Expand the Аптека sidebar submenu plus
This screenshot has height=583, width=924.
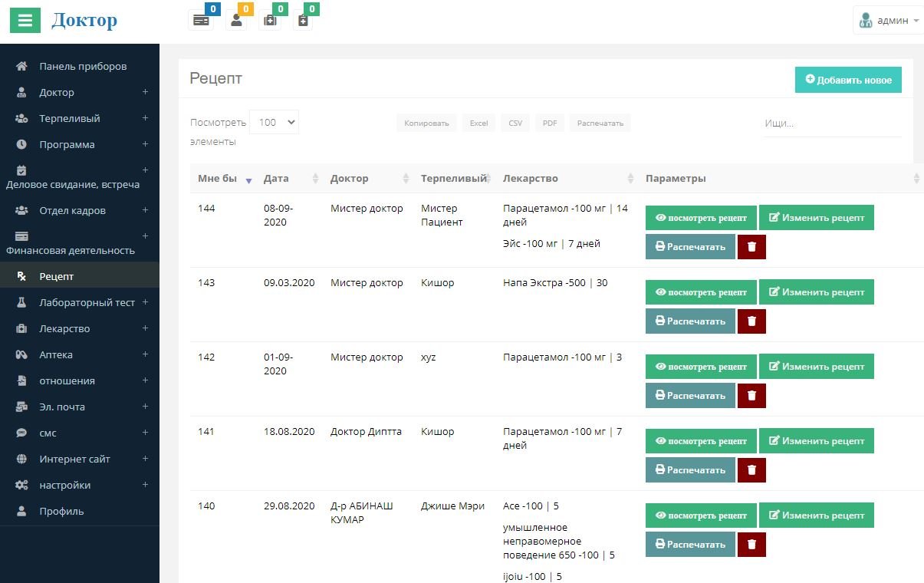tap(145, 354)
